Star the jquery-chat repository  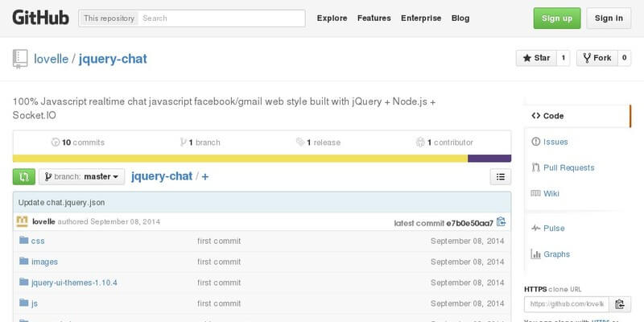[x=536, y=58]
